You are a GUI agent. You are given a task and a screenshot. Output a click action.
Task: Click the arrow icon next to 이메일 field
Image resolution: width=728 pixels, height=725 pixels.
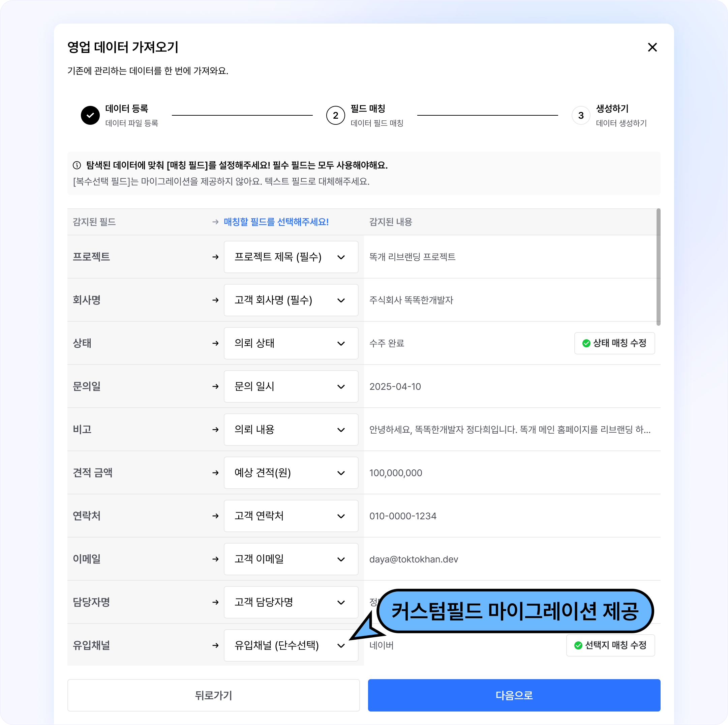point(216,559)
